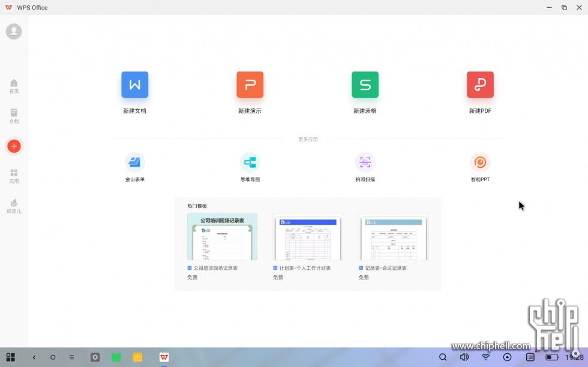
Task: Open 新建表格 green spreadsheet icon
Action: click(365, 85)
